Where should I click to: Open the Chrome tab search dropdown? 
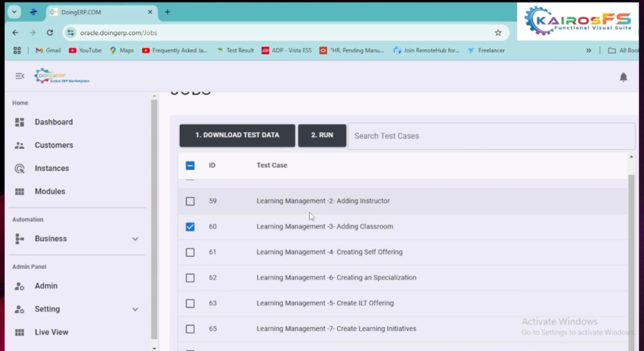pyautogui.click(x=15, y=12)
